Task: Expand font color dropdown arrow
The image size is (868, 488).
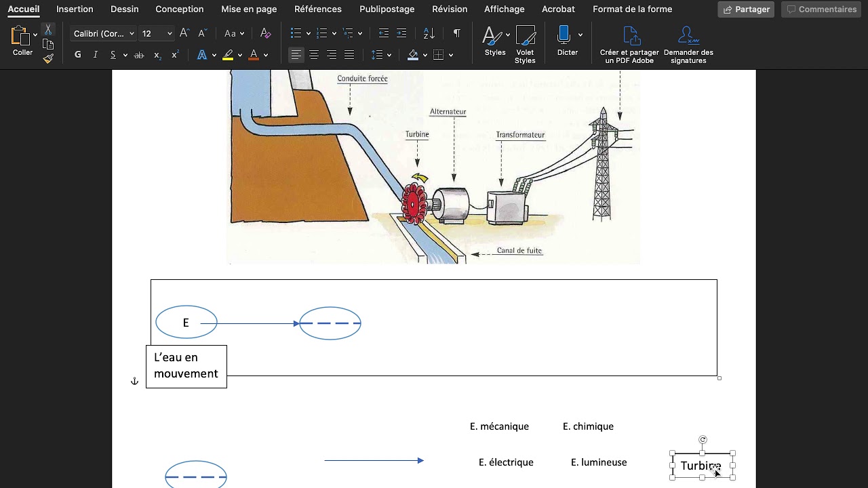Action: (266, 55)
